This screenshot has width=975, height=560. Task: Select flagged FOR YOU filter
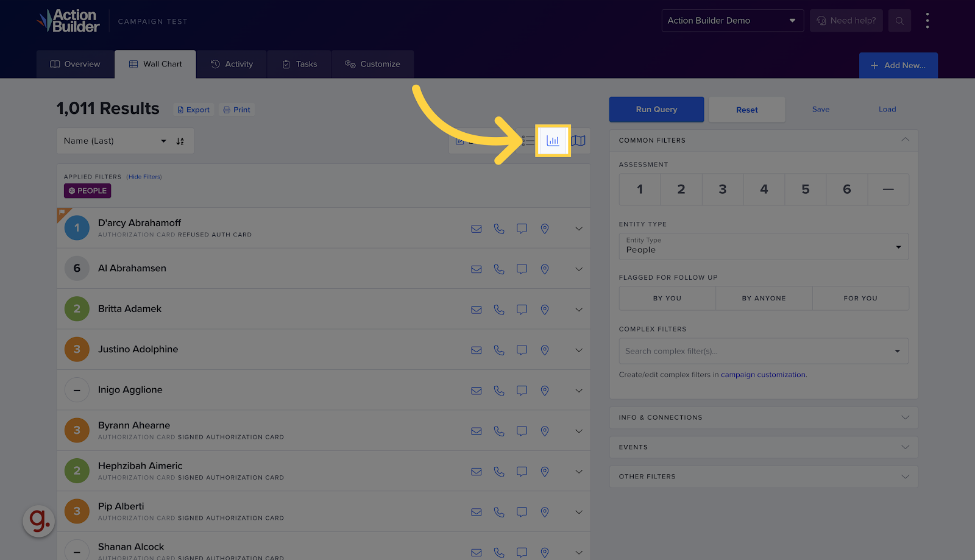tap(860, 298)
